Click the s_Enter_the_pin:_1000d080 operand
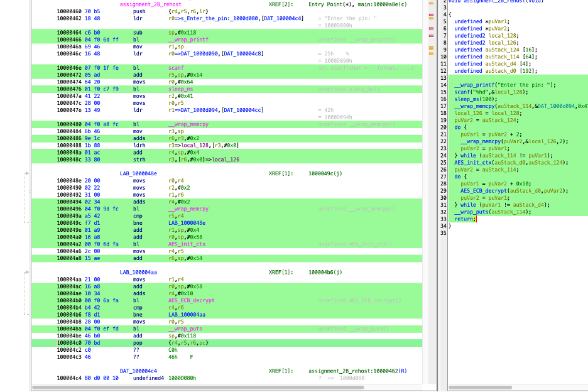This screenshot has height=392, width=588. coord(216,18)
